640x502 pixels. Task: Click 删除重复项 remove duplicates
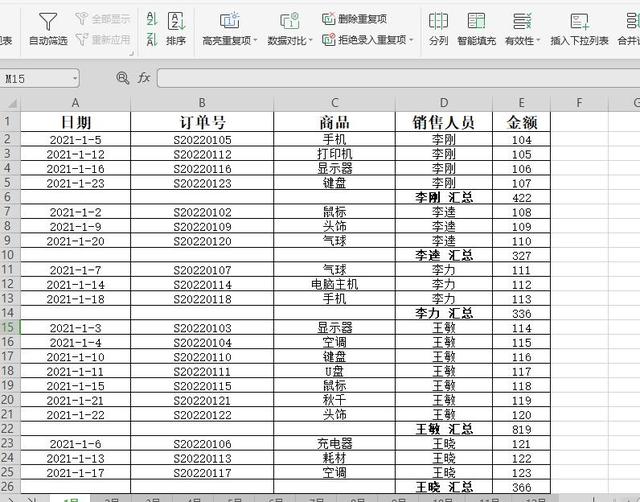[x=354, y=19]
